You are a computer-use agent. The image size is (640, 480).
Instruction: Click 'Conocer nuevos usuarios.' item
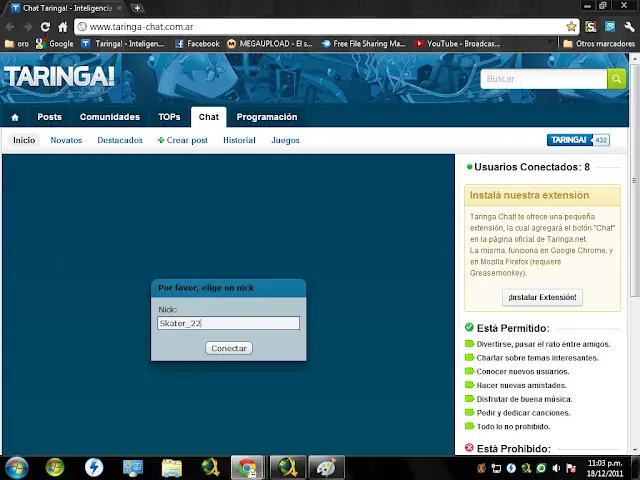(523, 371)
